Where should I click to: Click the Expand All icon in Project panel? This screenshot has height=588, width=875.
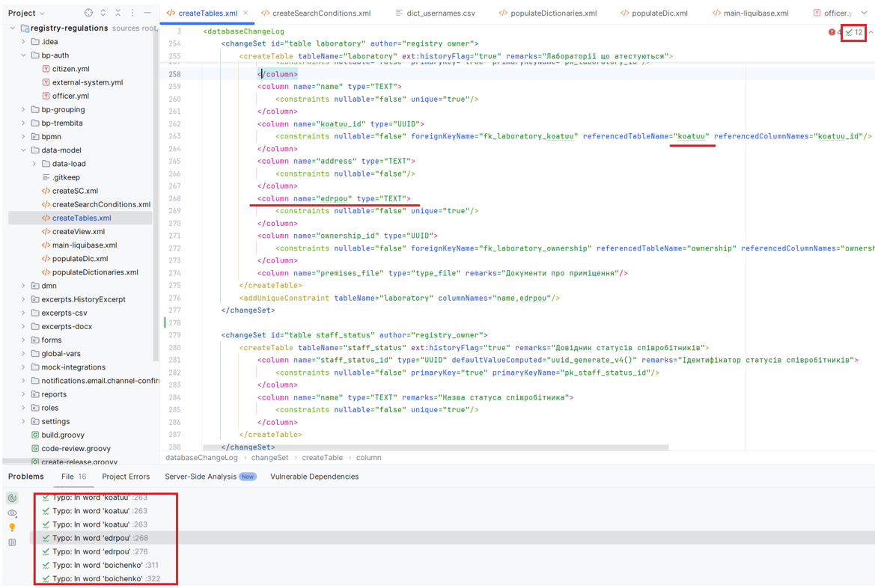(x=103, y=13)
